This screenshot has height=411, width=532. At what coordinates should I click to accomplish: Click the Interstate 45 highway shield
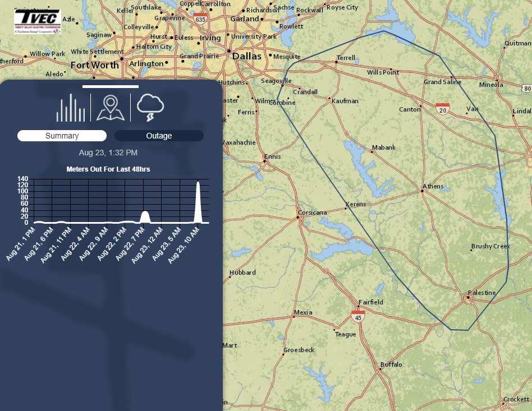pos(357,316)
